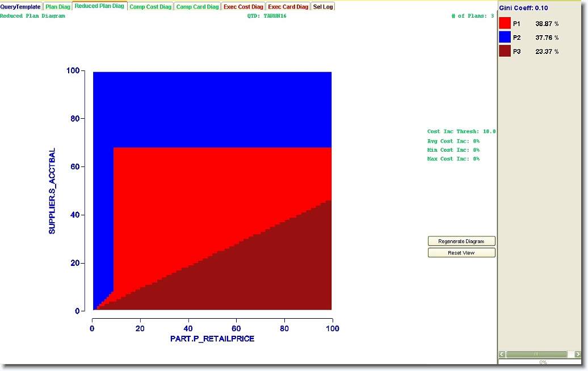Click the legend scrollbar's left arrow
Screen dimensions: 588x371
(502, 354)
